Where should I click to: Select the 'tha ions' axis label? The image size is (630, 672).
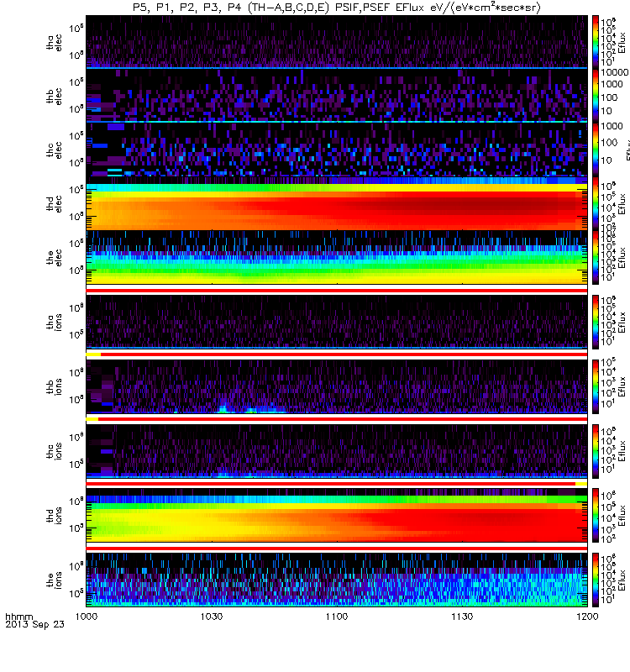[x=55, y=322]
